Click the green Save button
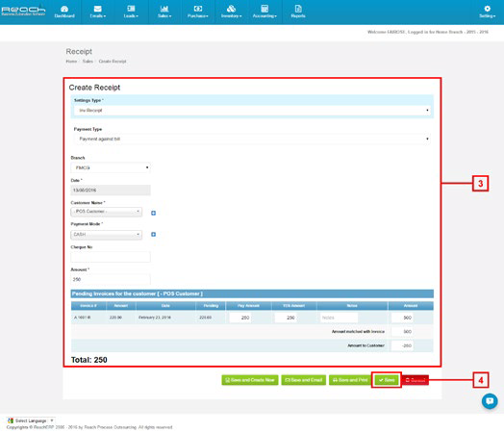The image size is (504, 433). pyautogui.click(x=387, y=380)
